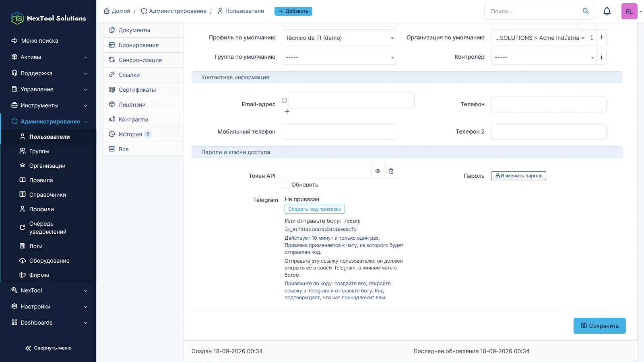Open the Профиль по умолчанию dropdown
The height and width of the screenshot is (362, 644).
(339, 37)
